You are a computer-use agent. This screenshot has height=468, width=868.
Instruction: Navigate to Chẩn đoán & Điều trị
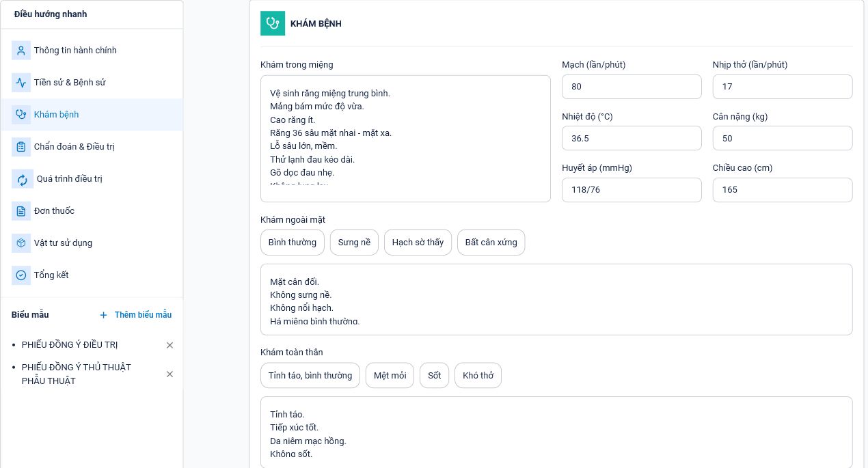coord(92,147)
